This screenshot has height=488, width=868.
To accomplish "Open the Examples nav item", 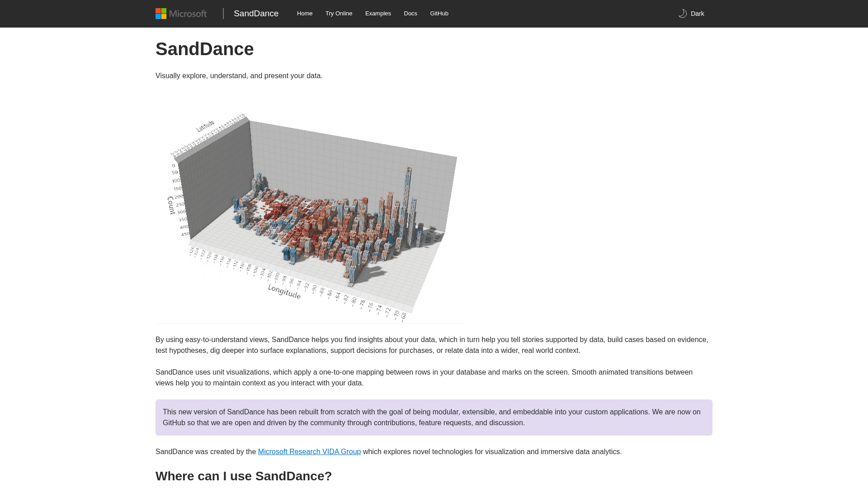I will point(378,14).
